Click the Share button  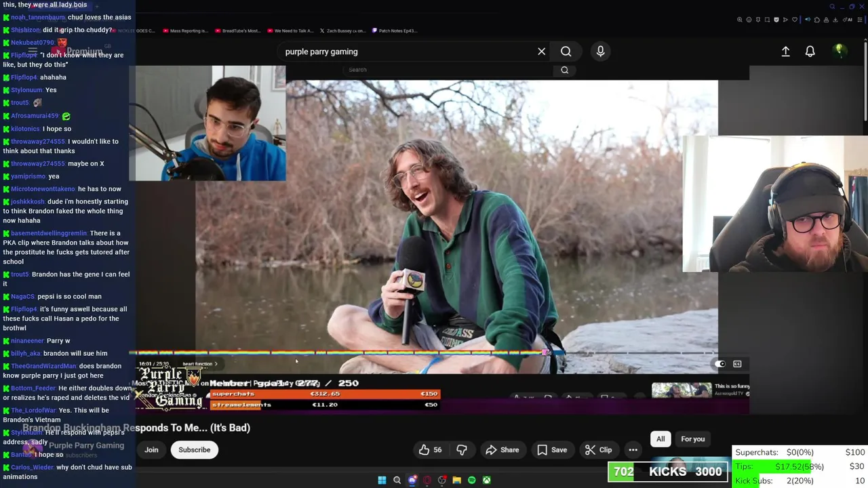point(502,450)
